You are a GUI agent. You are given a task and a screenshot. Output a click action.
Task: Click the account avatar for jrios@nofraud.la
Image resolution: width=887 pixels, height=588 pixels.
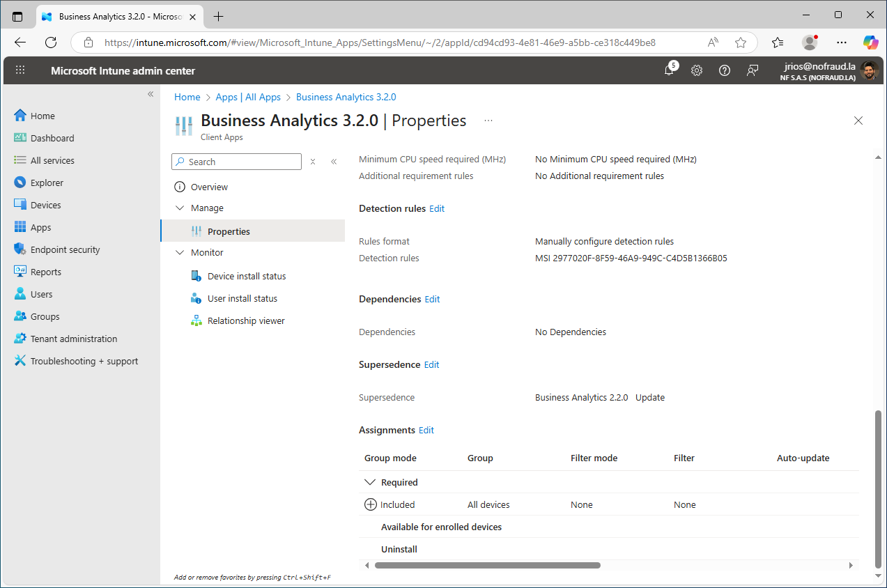[869, 70]
